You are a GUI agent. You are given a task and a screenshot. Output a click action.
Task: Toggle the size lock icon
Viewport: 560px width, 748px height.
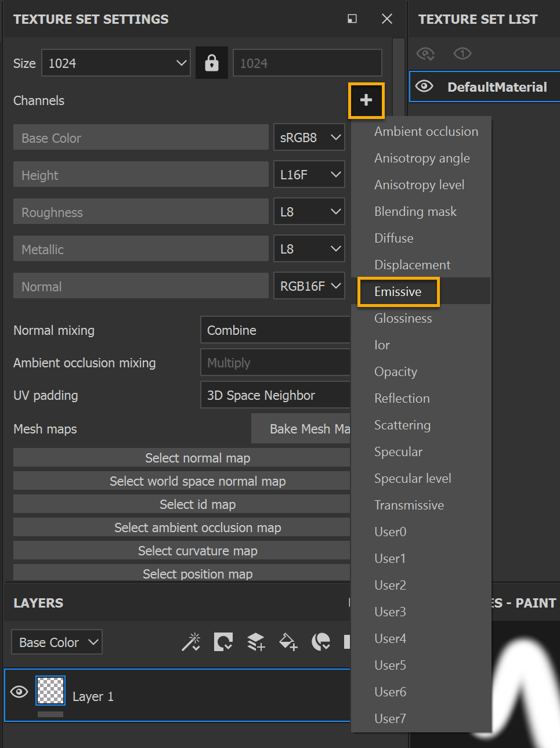click(212, 63)
